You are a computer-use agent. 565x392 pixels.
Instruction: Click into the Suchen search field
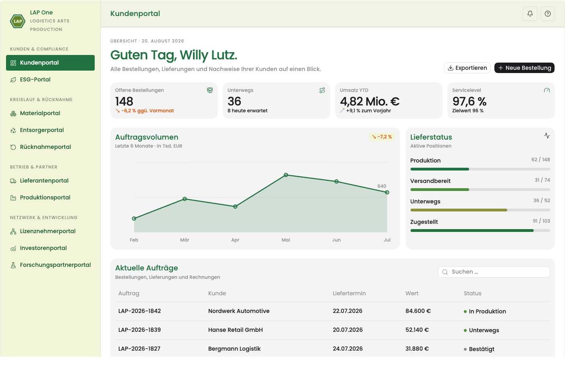point(494,272)
